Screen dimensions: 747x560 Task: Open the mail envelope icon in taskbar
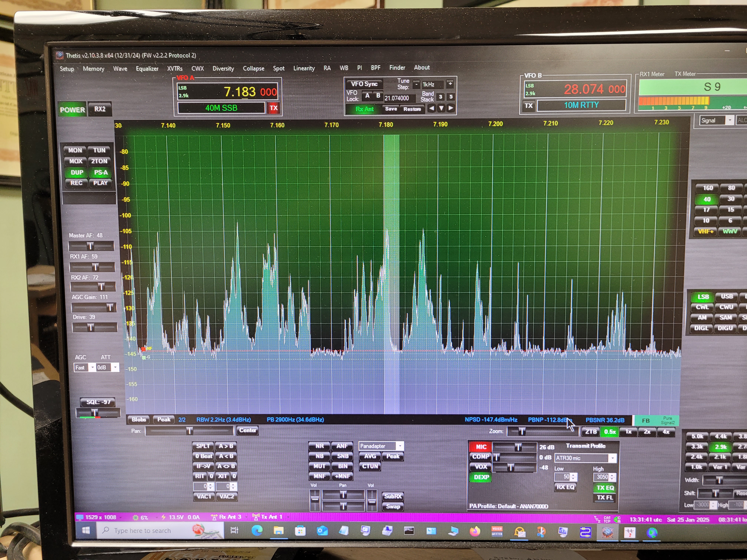519,532
